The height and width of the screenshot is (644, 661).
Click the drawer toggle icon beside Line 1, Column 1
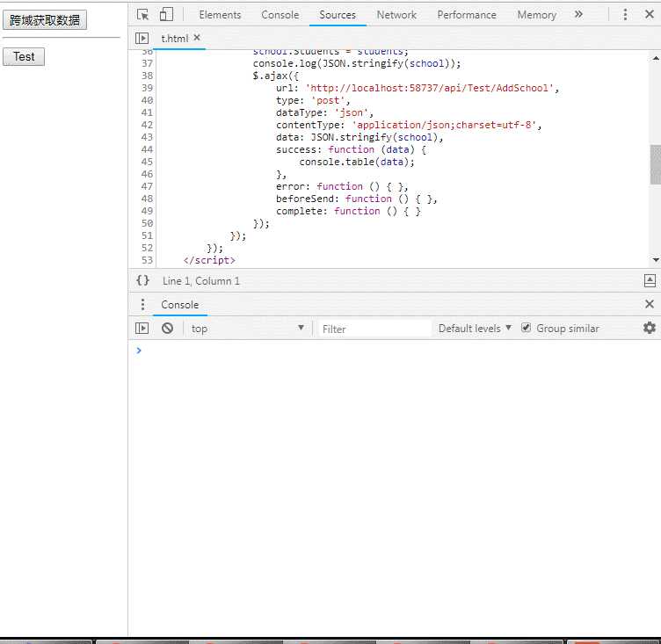point(650,280)
